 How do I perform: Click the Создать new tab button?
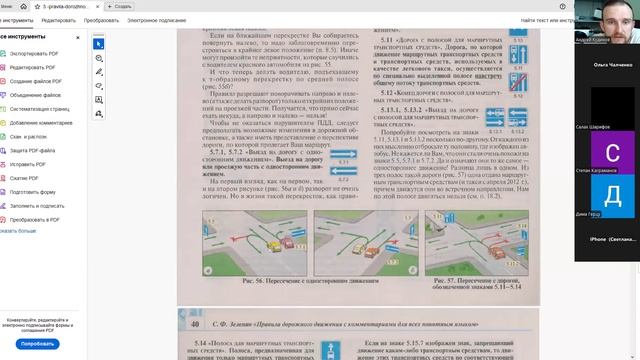(x=119, y=7)
